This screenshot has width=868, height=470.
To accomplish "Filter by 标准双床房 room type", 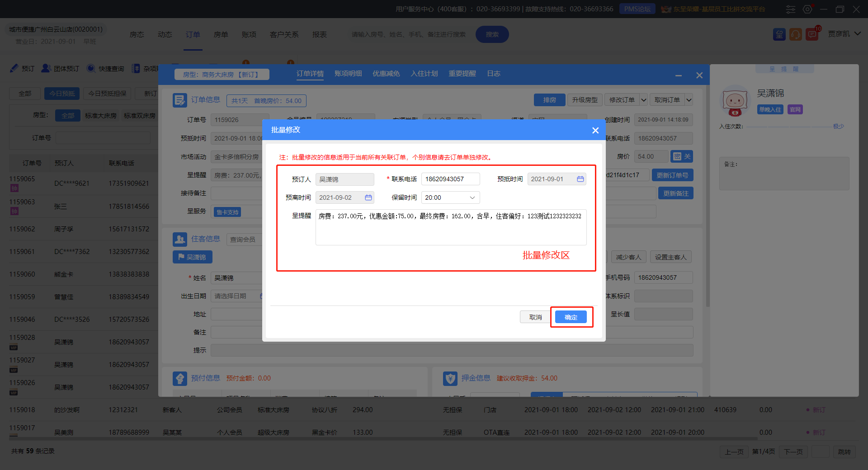I will (x=140, y=116).
